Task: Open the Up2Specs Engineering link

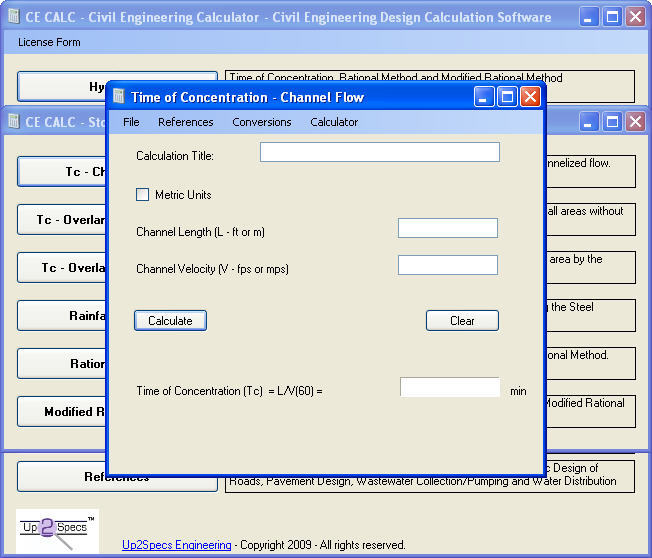Action: tap(176, 545)
